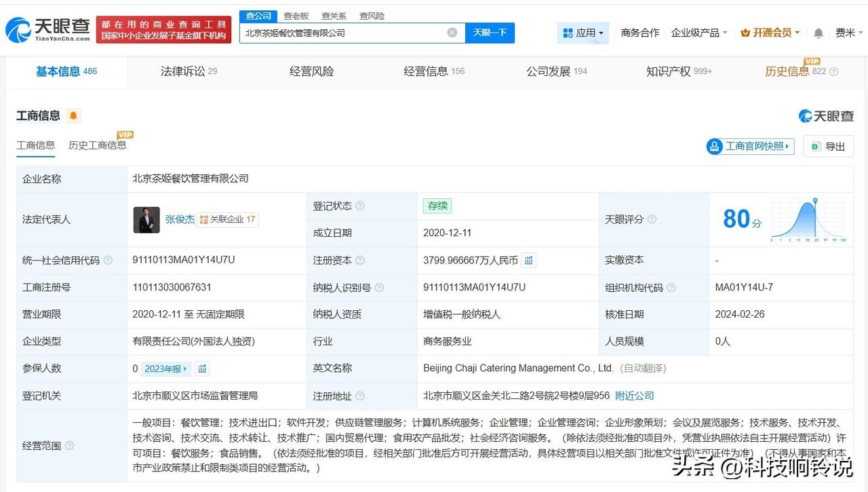Switch to the 法律诉讼 tab
Image resolution: width=868 pixels, height=492 pixels.
coord(189,71)
